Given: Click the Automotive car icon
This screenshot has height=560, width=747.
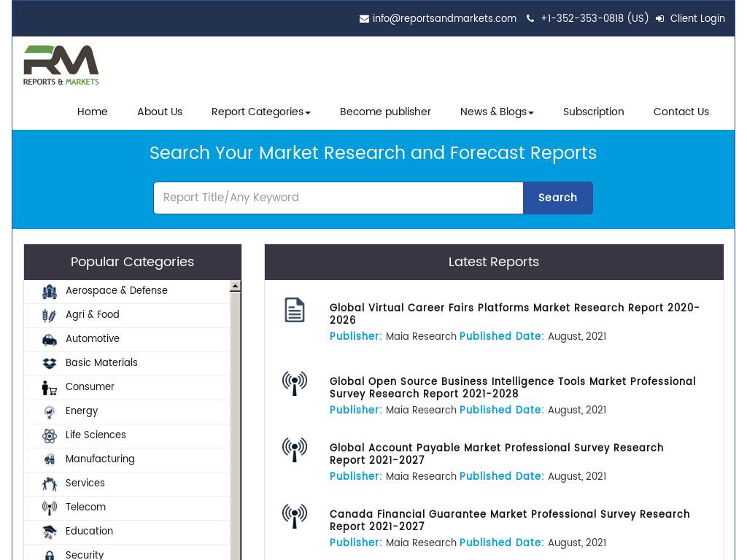Looking at the screenshot, I should point(49,340).
